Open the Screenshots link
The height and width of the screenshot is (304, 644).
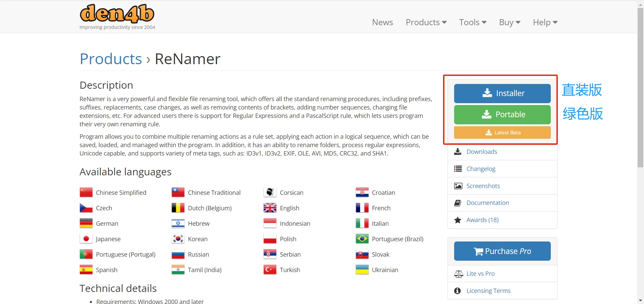[483, 186]
